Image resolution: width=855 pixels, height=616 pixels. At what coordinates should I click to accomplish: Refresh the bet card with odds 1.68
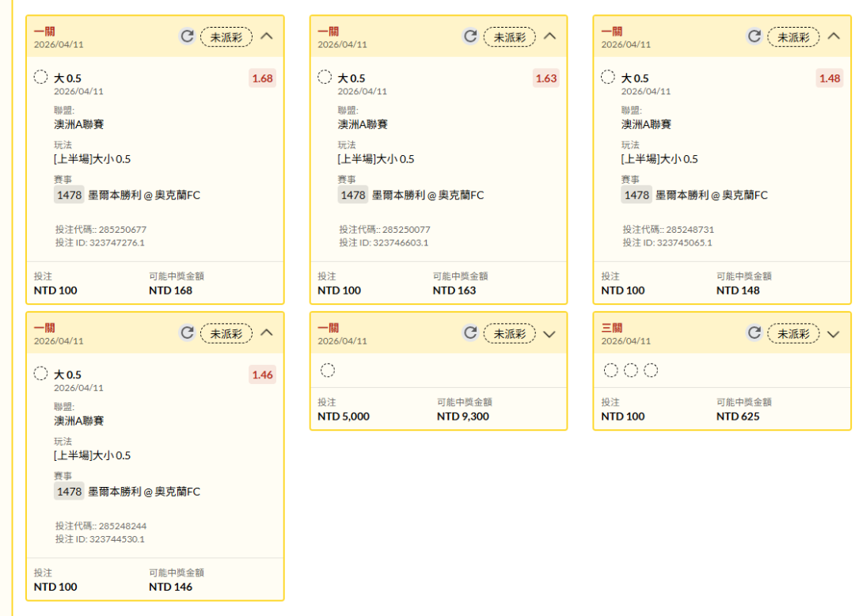click(187, 36)
